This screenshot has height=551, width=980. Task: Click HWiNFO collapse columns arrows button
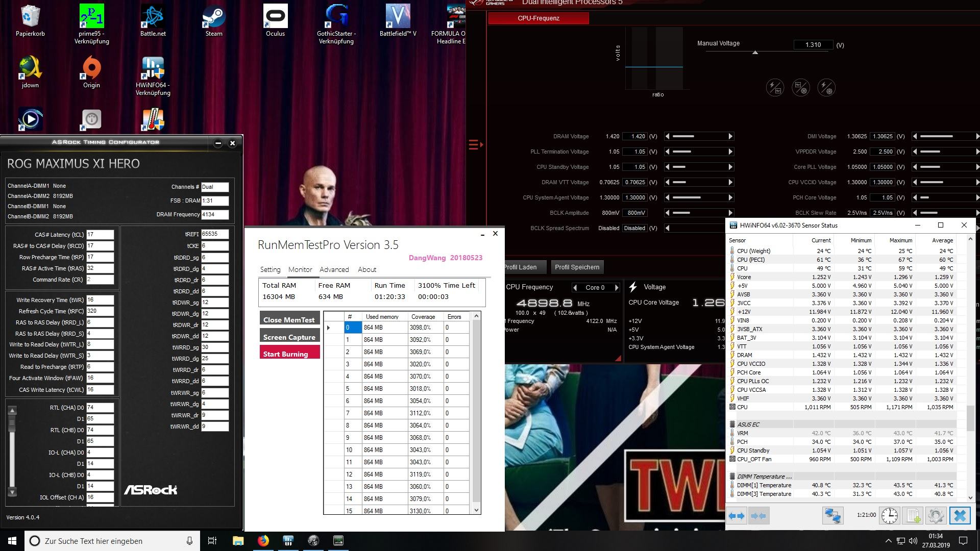point(758,516)
